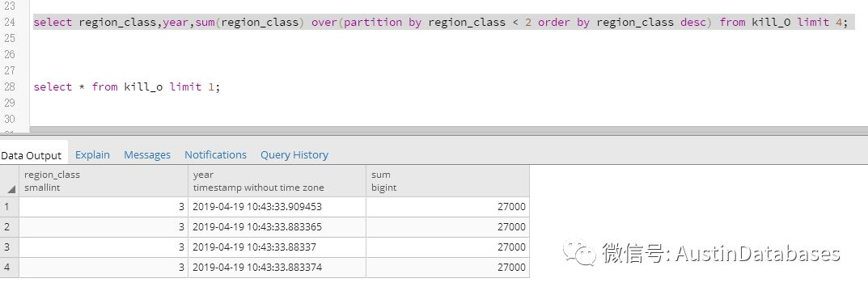Screen dimensions: 868x291
Task: Click the region_class column header
Action: click(x=104, y=181)
